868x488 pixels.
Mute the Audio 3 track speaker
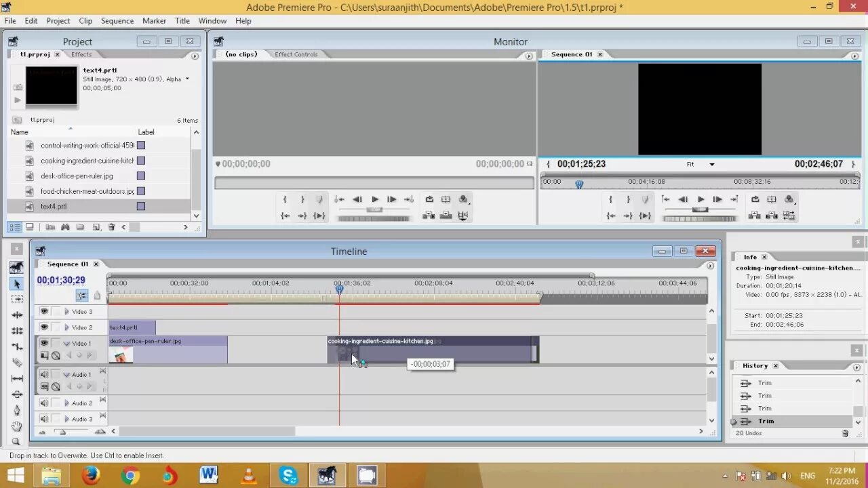pyautogui.click(x=44, y=419)
